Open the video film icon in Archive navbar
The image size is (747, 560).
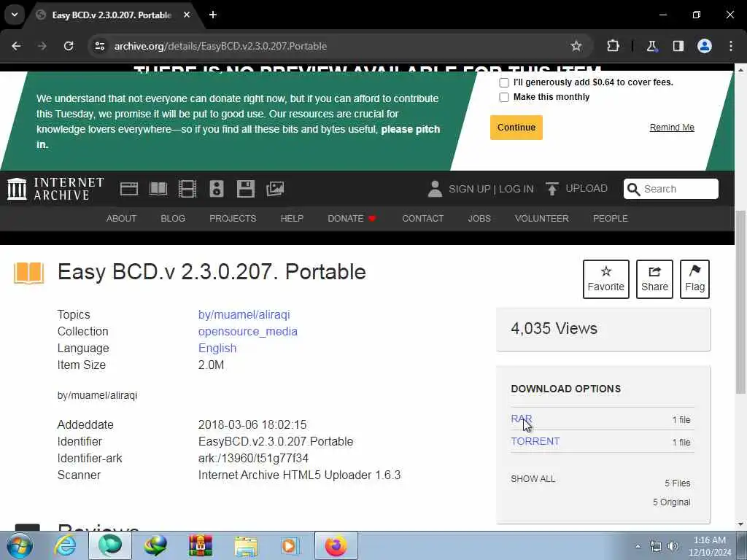point(187,189)
